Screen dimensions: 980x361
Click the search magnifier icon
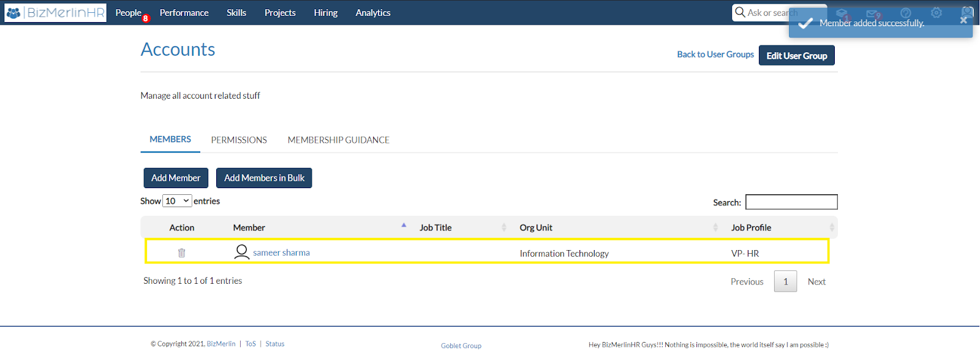740,12
